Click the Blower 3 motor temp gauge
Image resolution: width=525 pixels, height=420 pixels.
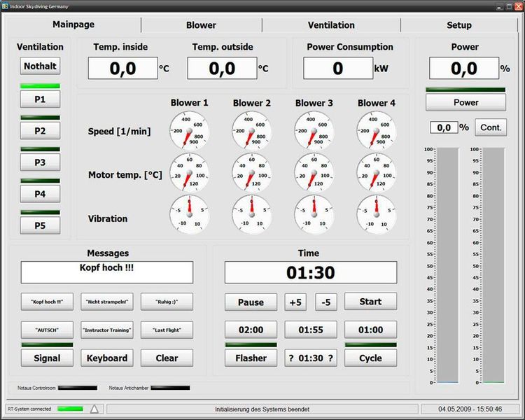click(x=314, y=173)
